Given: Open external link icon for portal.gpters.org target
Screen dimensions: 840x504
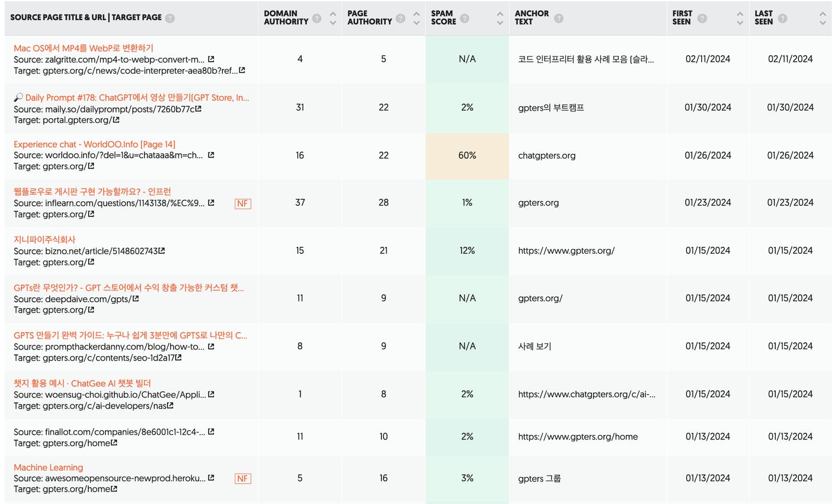Looking at the screenshot, I should 116,120.
